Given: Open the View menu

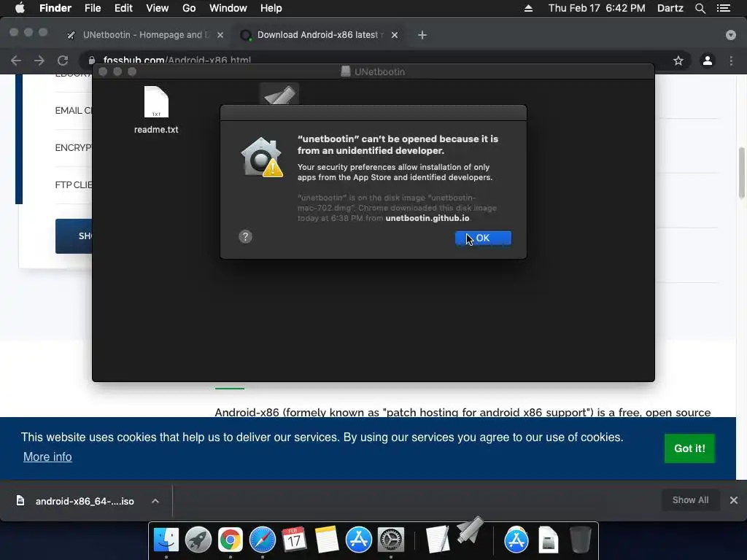Looking at the screenshot, I should coord(158,8).
